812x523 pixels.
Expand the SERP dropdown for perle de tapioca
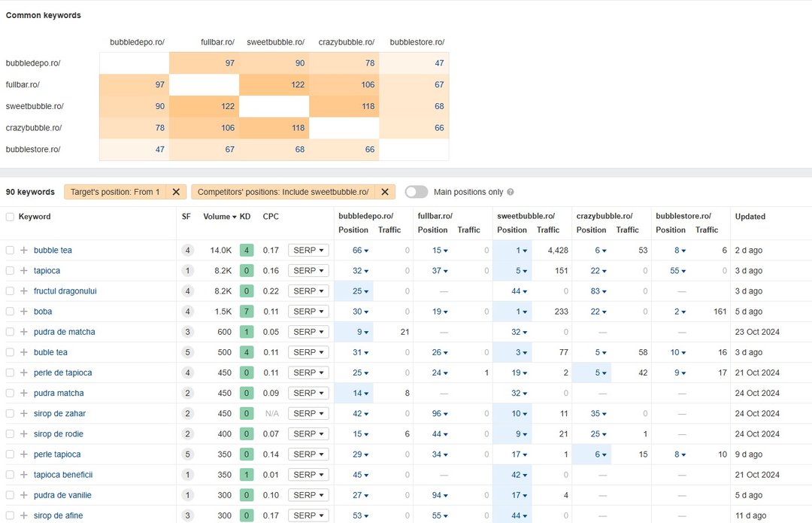point(308,372)
